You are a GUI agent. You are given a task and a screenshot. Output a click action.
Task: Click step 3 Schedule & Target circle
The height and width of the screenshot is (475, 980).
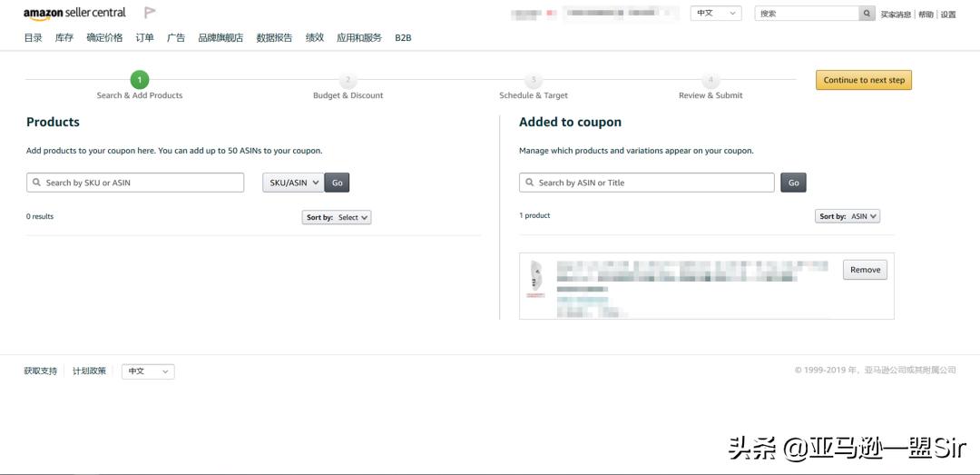tap(534, 81)
